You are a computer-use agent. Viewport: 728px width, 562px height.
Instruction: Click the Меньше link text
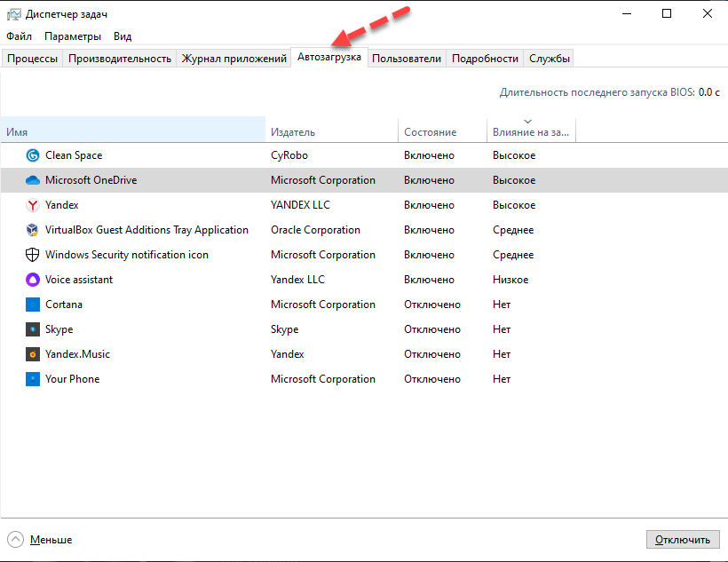point(51,540)
